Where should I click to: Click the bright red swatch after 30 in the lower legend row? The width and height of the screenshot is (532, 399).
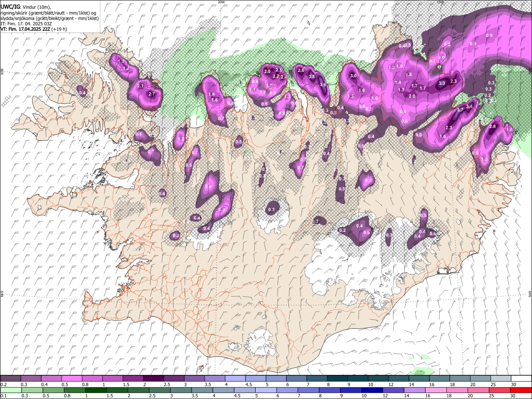coord(521,390)
